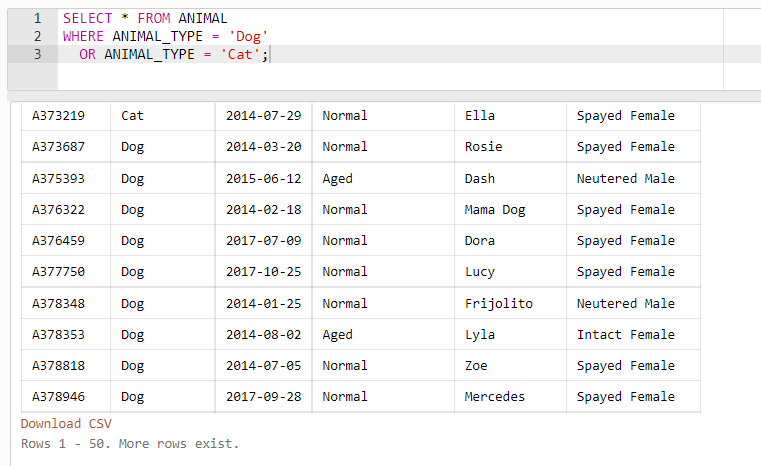Screen dimensions: 761x466
Task: Click the ANIMAL table name on line 1
Action: (202, 18)
